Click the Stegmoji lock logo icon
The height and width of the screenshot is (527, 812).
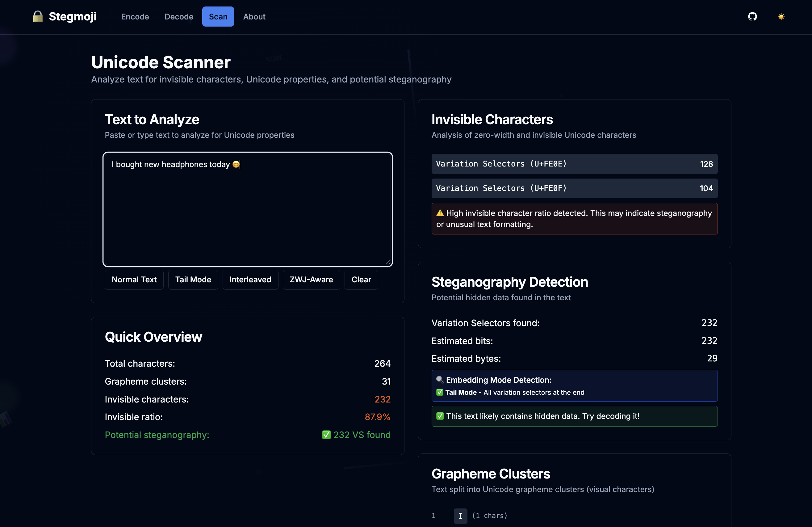coord(38,16)
